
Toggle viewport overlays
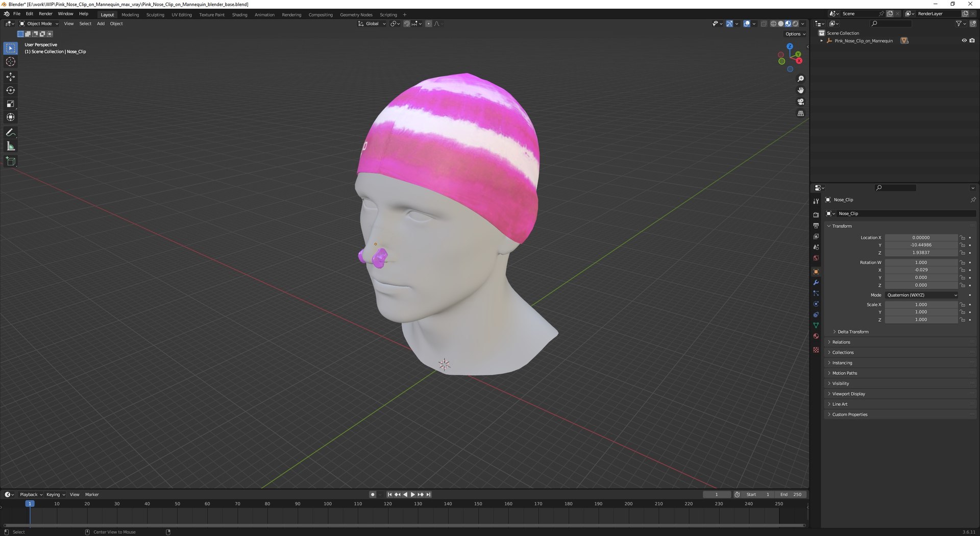(747, 23)
